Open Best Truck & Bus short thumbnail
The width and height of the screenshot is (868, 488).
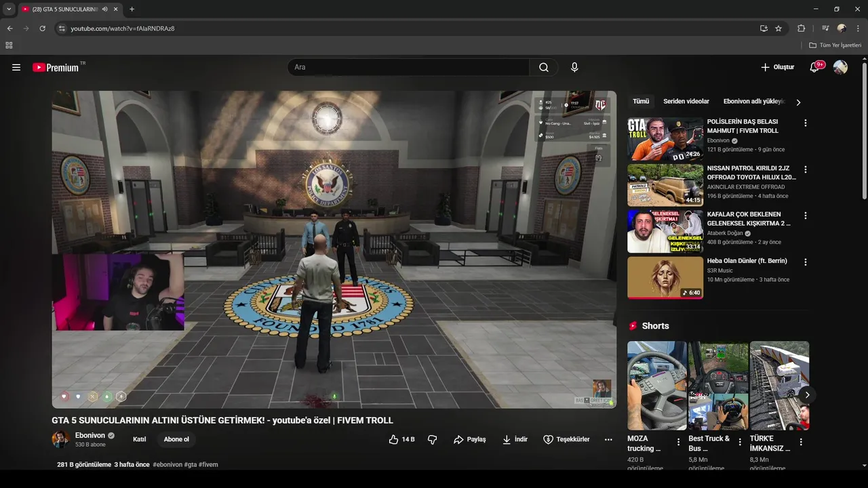(x=718, y=386)
